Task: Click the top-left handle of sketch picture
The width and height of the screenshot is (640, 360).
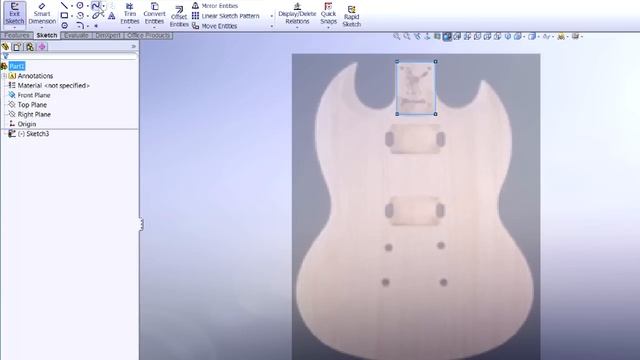Action: (397, 62)
